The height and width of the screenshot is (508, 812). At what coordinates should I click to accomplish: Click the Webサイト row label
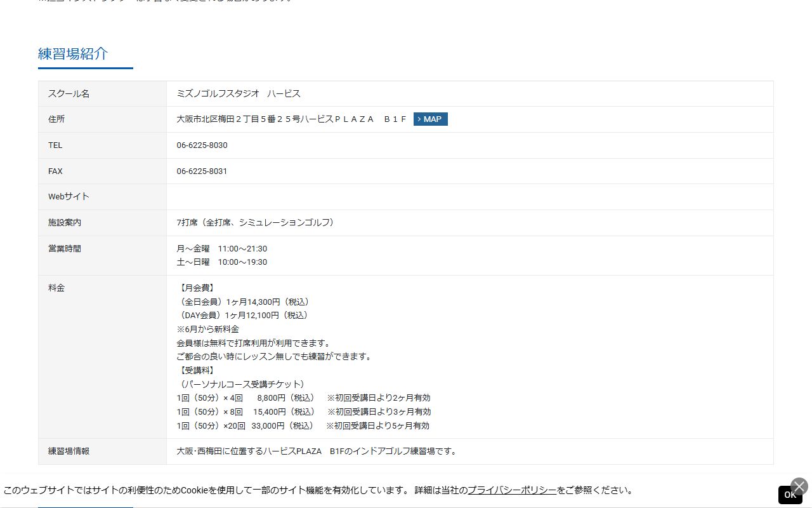click(69, 197)
